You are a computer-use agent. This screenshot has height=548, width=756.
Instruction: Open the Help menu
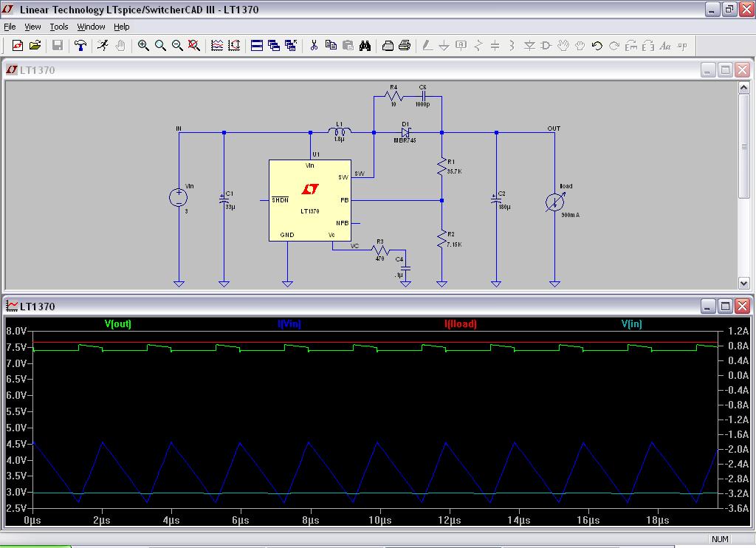point(122,27)
